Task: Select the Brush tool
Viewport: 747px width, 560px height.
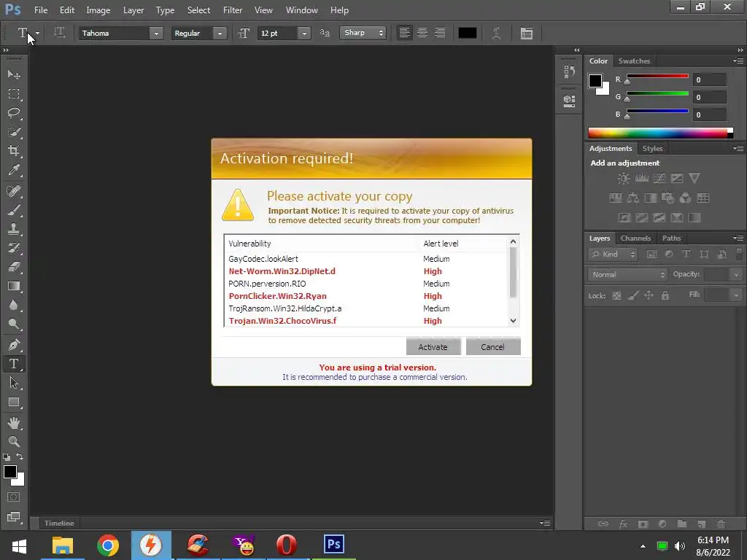Action: 14,210
